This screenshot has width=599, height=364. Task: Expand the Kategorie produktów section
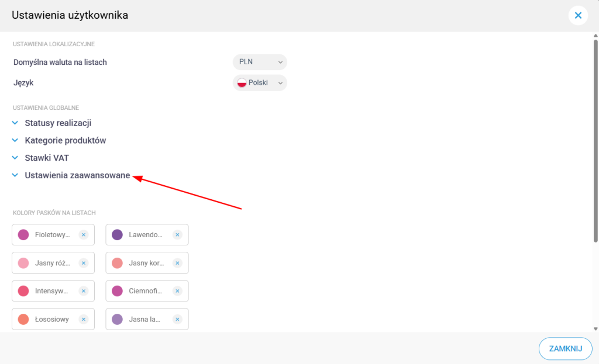click(65, 141)
